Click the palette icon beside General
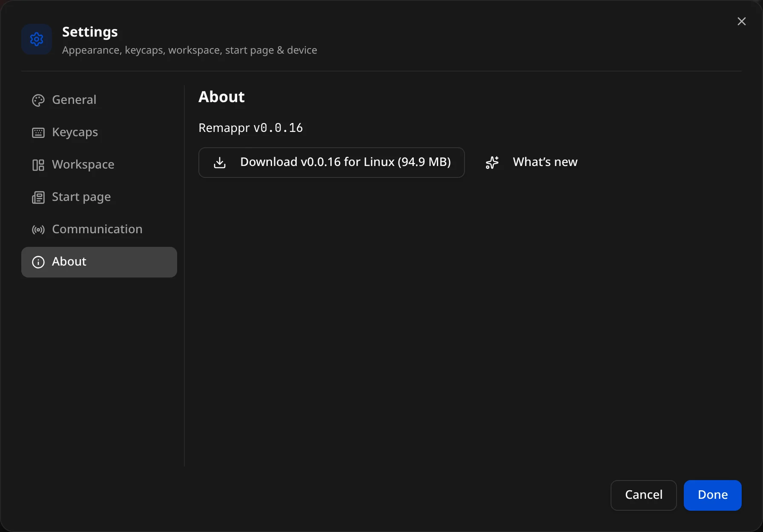This screenshot has height=532, width=763. tap(38, 100)
